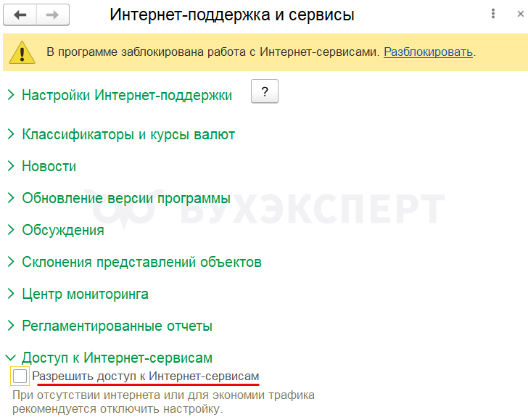Click the Склонения представлений объектов heading
This screenshot has width=528, height=420.
click(x=141, y=262)
